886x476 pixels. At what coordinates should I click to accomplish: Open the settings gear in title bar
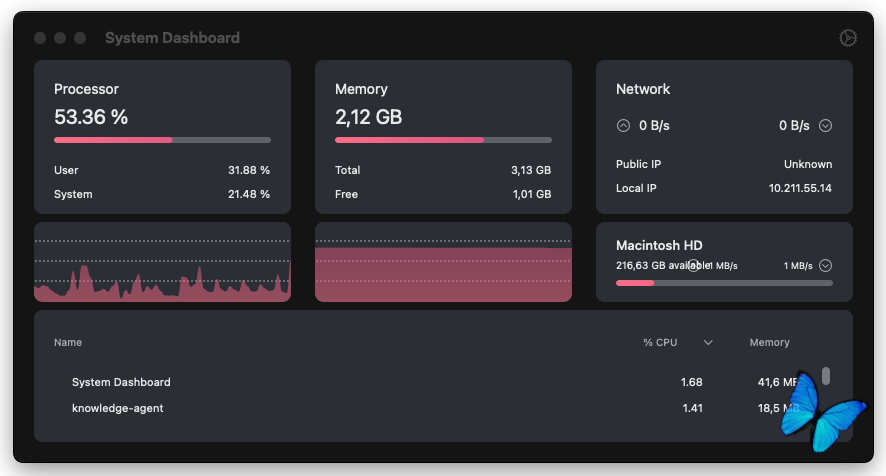click(x=848, y=38)
